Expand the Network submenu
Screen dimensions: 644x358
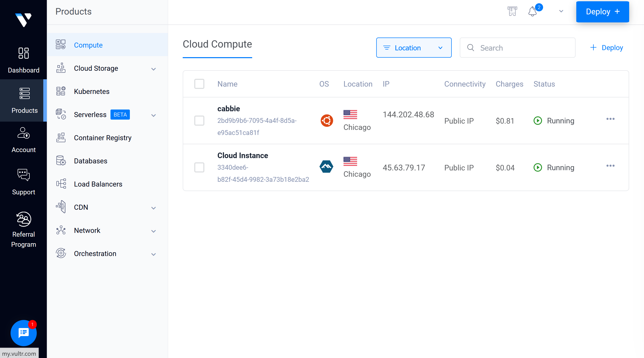tap(154, 231)
